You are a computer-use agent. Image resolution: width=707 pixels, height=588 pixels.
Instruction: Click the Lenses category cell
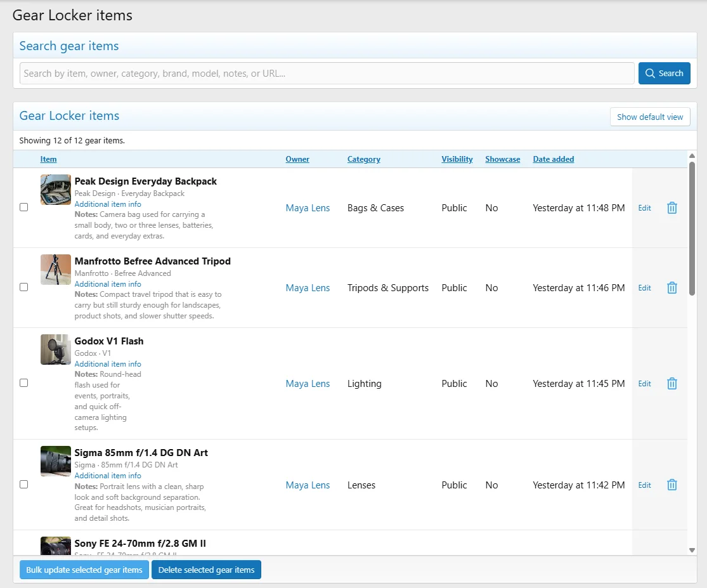361,485
